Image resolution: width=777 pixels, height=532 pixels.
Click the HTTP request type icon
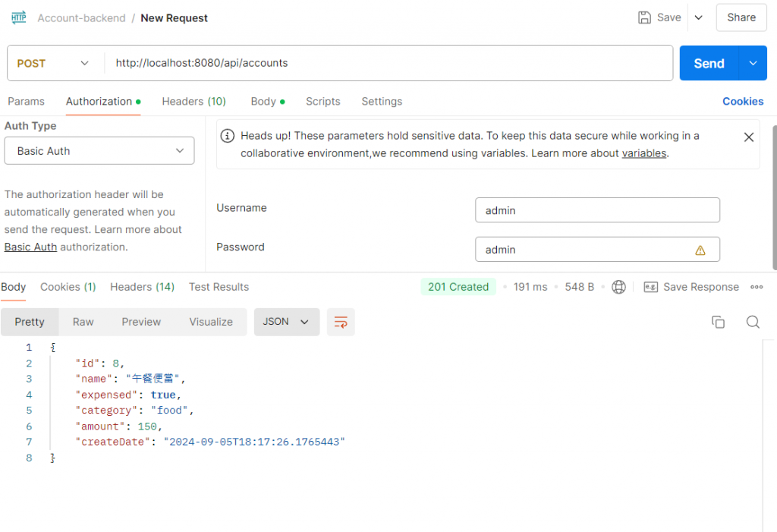pyautogui.click(x=19, y=17)
